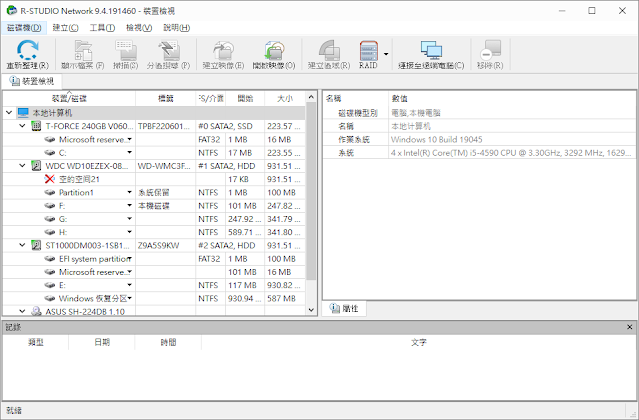Click the 文字 log column header

(419, 342)
